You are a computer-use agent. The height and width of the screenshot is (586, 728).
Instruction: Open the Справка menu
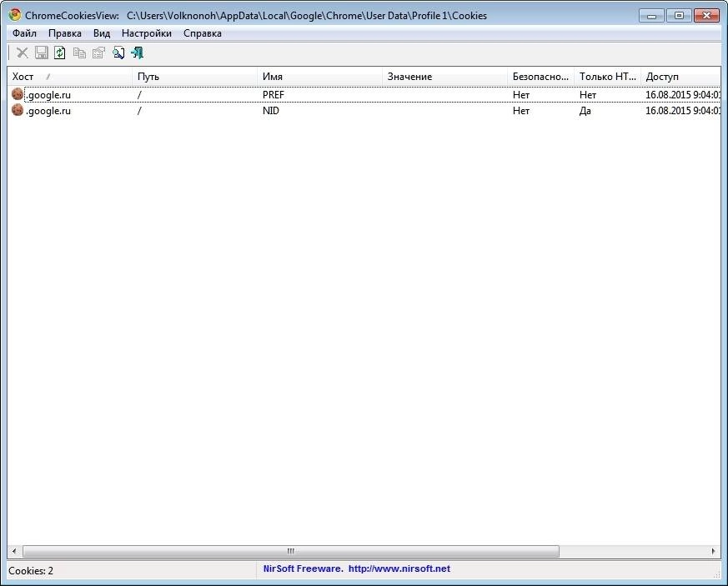coord(203,33)
